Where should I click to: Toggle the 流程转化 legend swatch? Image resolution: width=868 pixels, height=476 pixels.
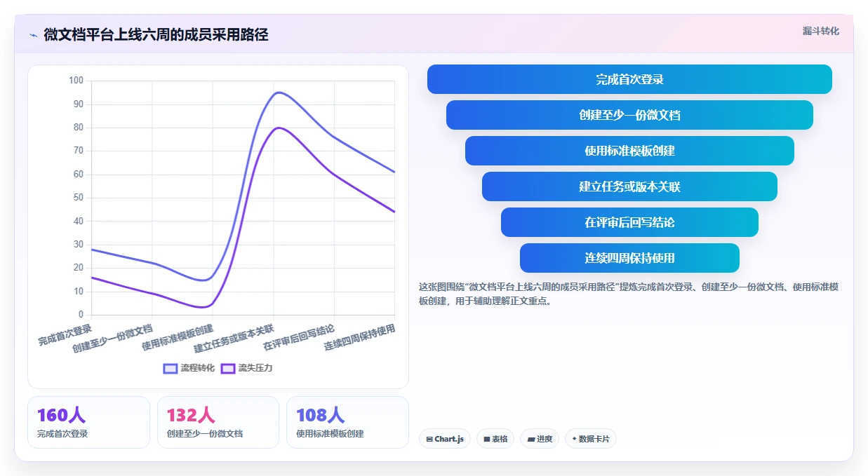click(x=170, y=368)
